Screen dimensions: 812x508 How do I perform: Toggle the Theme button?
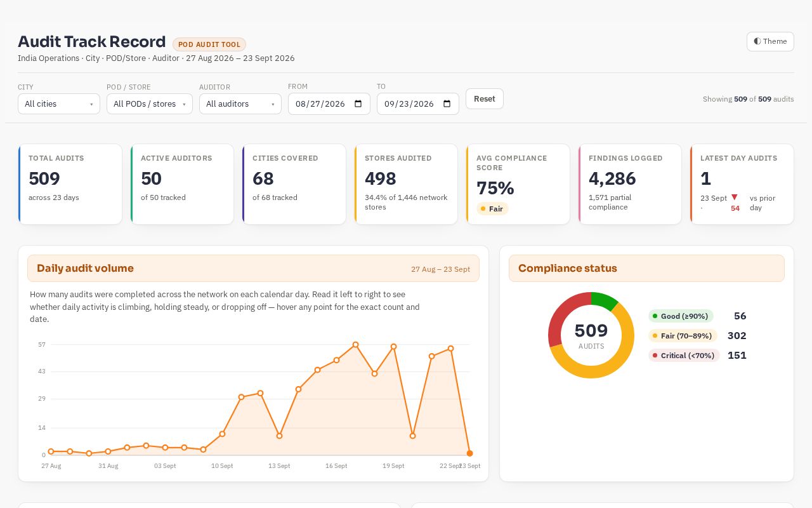770,41
